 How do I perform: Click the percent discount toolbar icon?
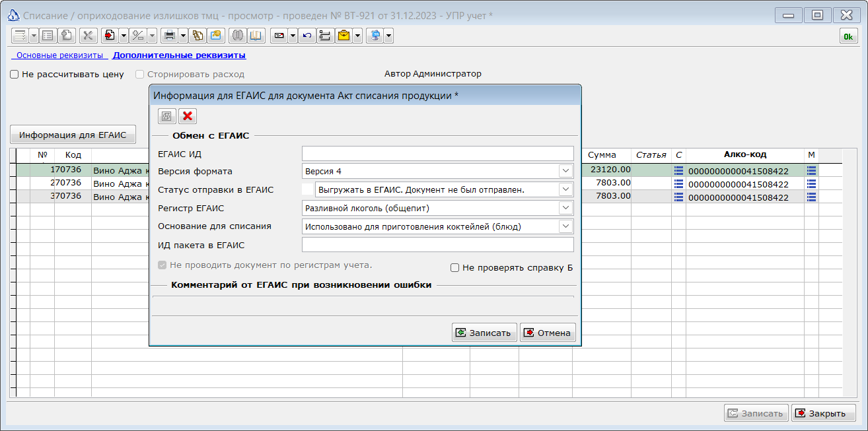(x=138, y=36)
